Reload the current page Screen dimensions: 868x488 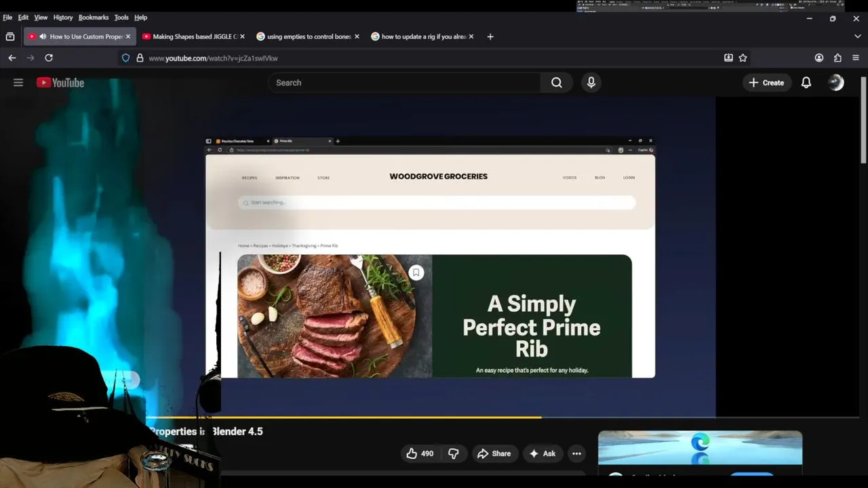tap(49, 58)
